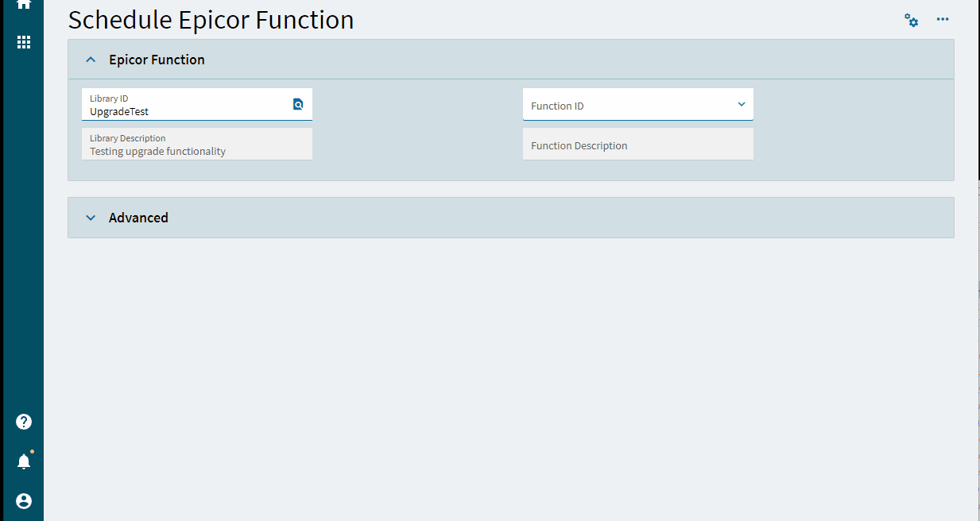Show notifications bell
Image resolution: width=980 pixels, height=521 pixels.
tap(24, 461)
